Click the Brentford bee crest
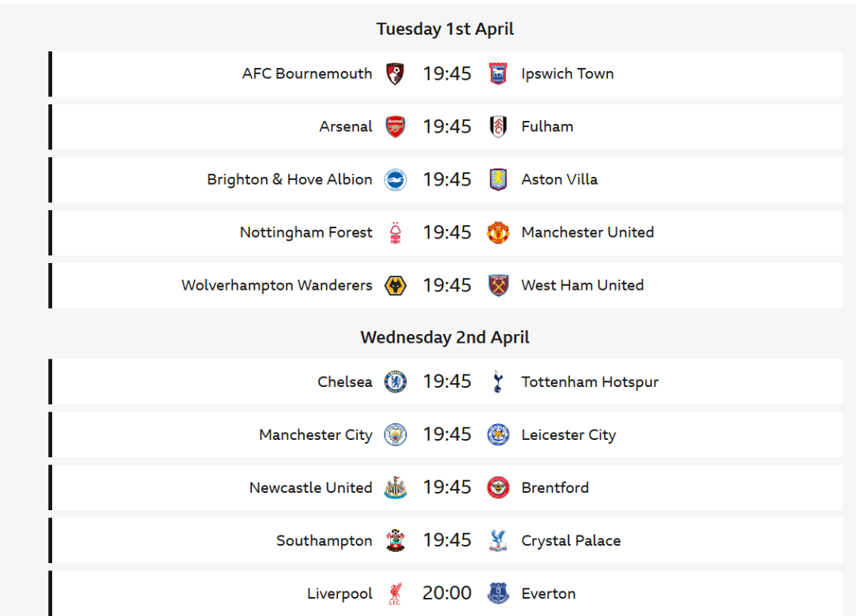Viewport: 856px width, 616px height. [498, 488]
